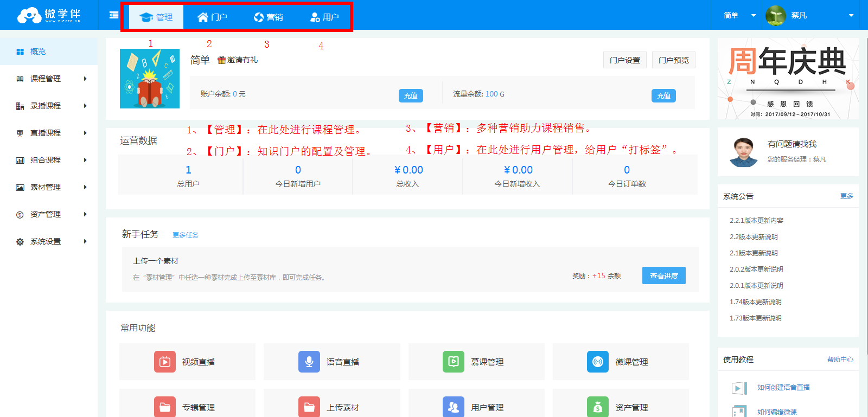Open the 上传素材 folder icon
The height and width of the screenshot is (417, 868).
(309, 407)
